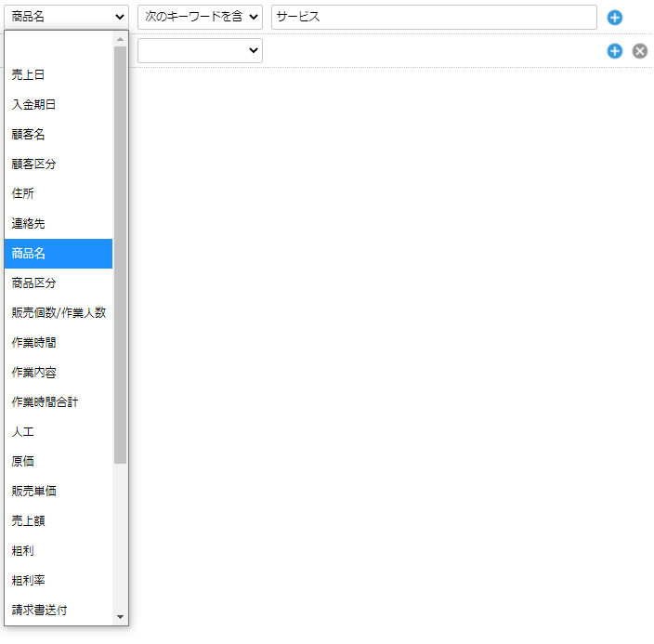
Task: Click the dropdown list scroll-down arrow
Action: click(x=120, y=617)
